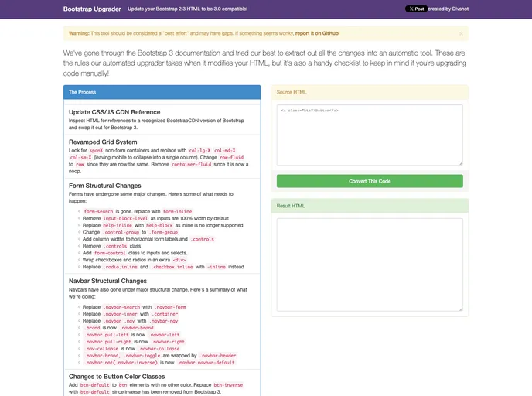The height and width of the screenshot is (396, 532).
Task: Click the Navbar Structural Changes heading
Action: coord(107,281)
